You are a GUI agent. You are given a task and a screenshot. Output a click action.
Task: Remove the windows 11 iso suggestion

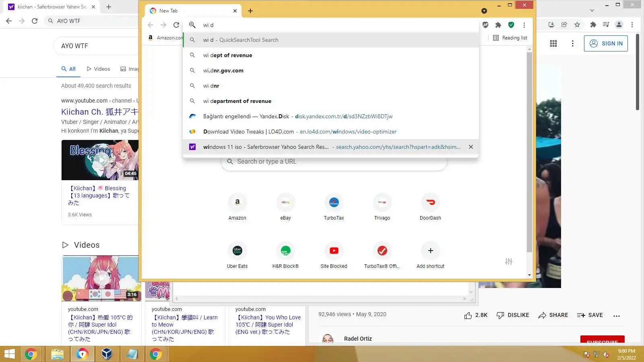471,147
